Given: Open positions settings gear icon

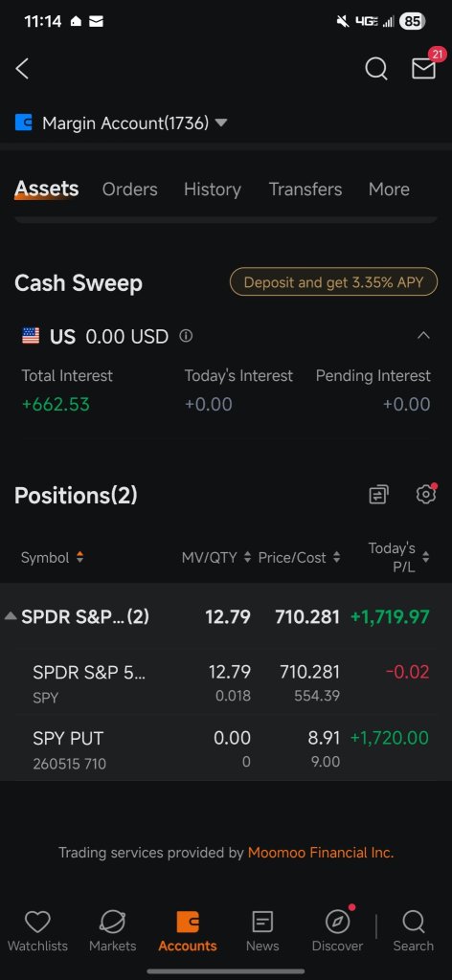Looking at the screenshot, I should [x=426, y=495].
